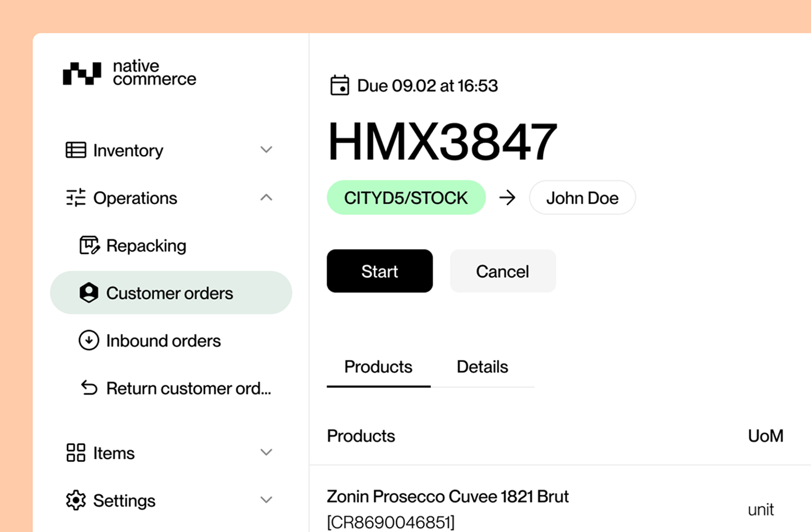The width and height of the screenshot is (811, 532).
Task: Select the Inbound orders download icon
Action: 89,340
